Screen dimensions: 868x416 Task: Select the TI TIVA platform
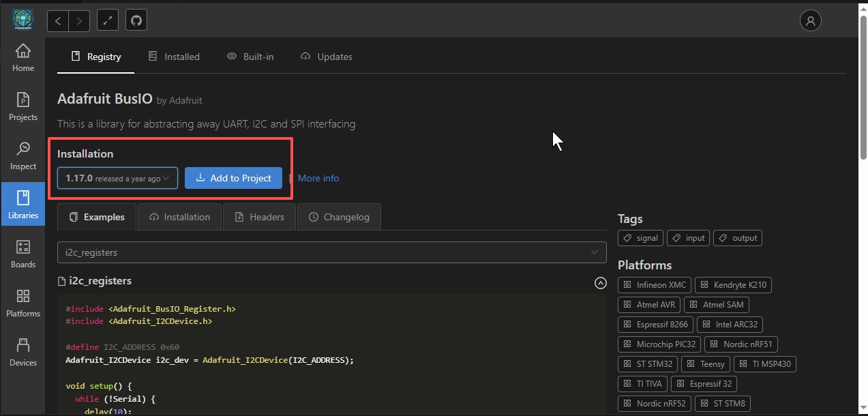pyautogui.click(x=642, y=383)
